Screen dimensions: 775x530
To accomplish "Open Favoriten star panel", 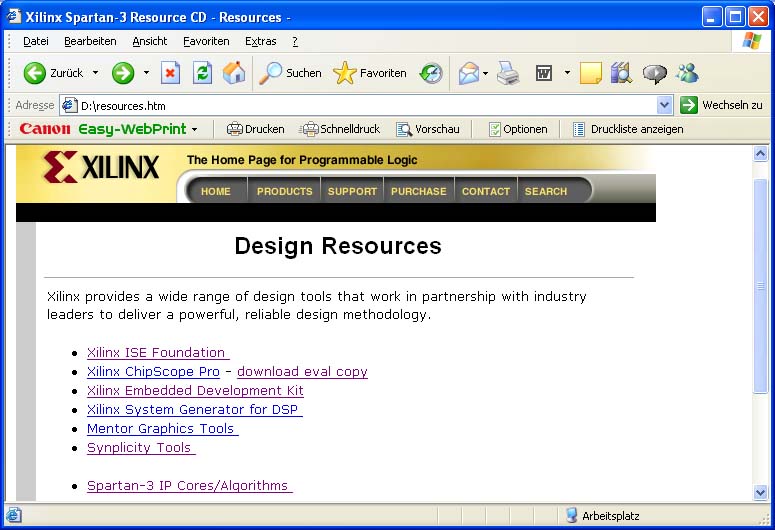I will (x=370, y=73).
